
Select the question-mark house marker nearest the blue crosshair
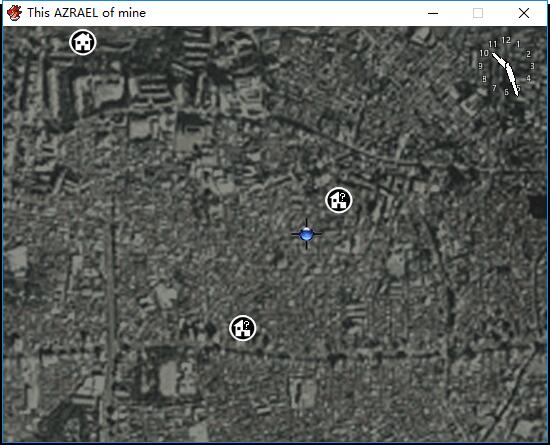click(338, 200)
